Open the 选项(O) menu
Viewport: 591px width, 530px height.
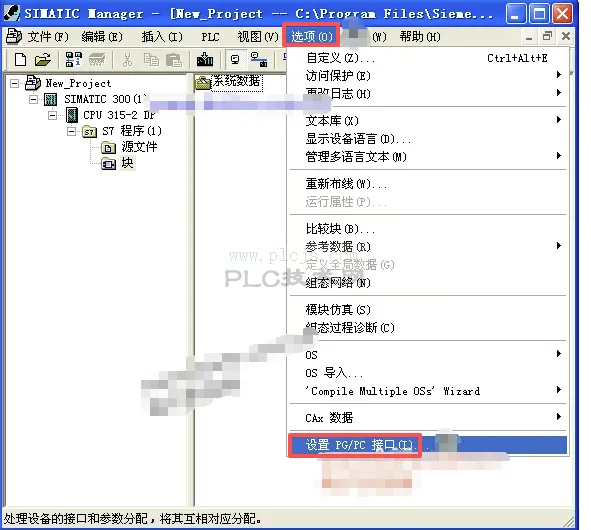tap(312, 36)
